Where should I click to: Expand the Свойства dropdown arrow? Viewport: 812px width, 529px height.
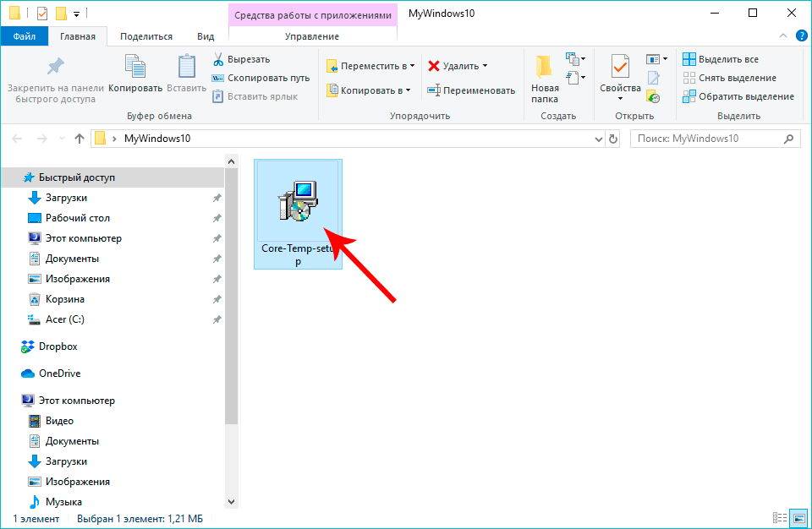620,99
